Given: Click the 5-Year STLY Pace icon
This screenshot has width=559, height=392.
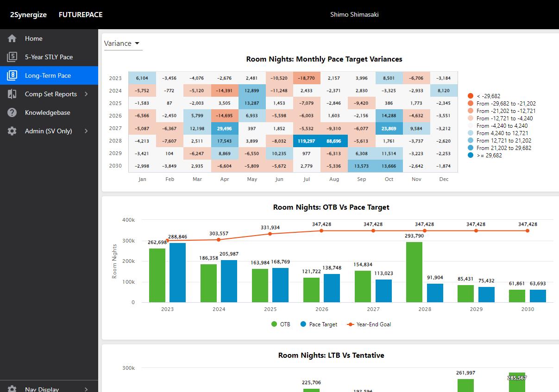Looking at the screenshot, I should click(12, 57).
